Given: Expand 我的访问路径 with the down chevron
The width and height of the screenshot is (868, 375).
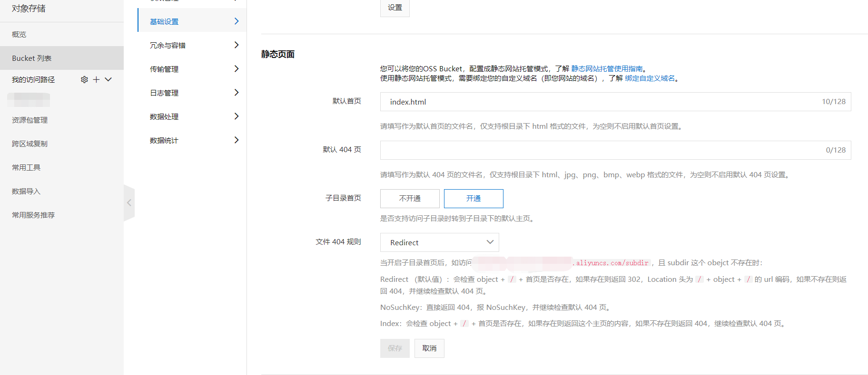Looking at the screenshot, I should coord(108,79).
